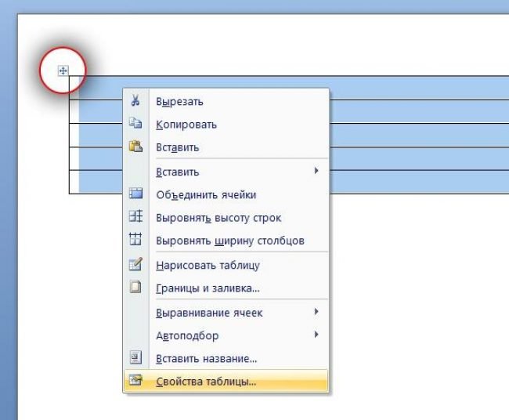Click the page icon beside Границы и заливка
Image resolution: width=509 pixels, height=420 pixels.
135,288
